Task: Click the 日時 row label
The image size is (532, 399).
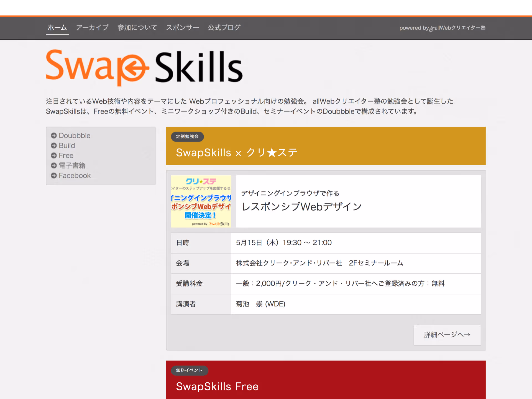Action: click(183, 243)
